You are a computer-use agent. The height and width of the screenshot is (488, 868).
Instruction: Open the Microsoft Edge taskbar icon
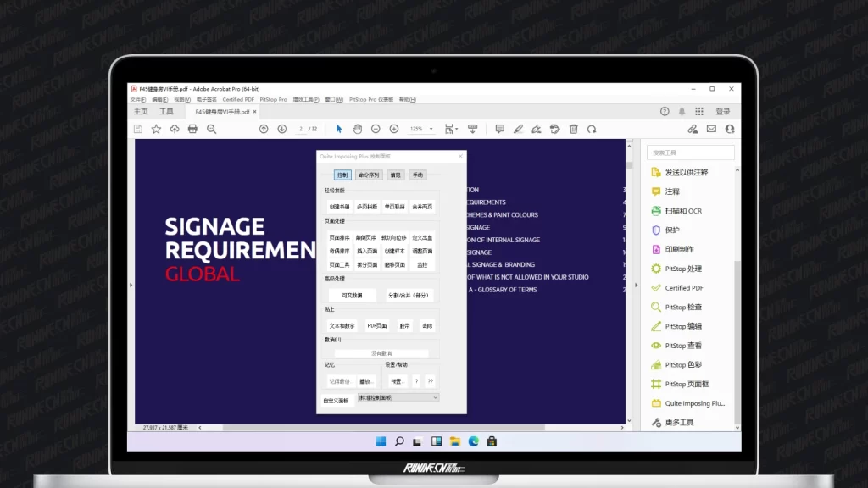pos(474,441)
